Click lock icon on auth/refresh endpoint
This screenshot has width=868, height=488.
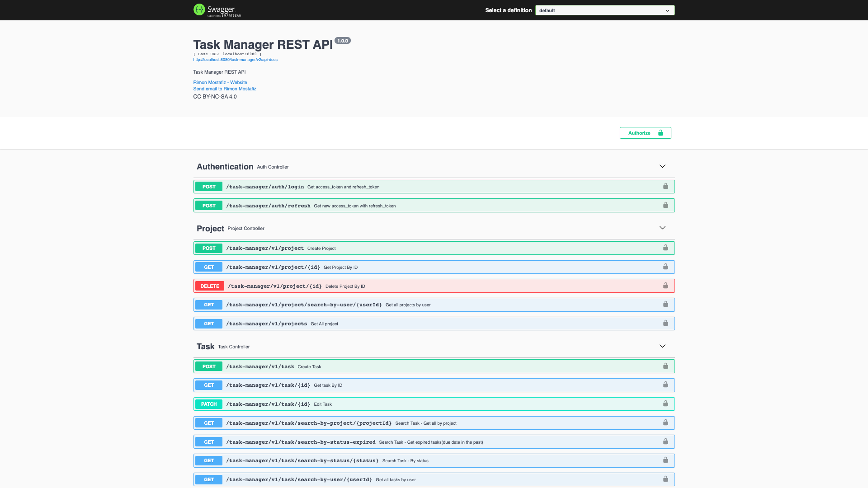click(665, 205)
